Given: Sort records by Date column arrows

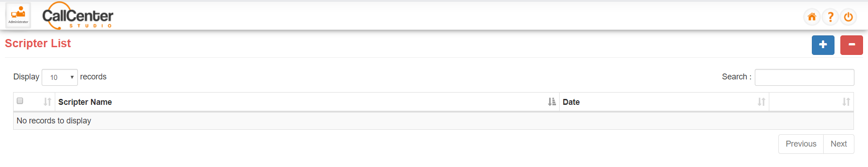Looking at the screenshot, I should click(761, 102).
